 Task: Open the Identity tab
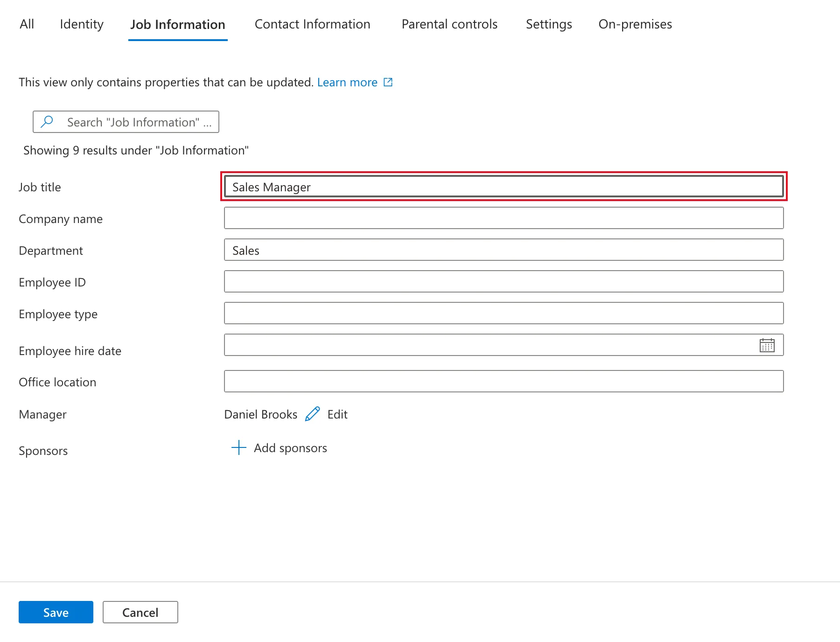pyautogui.click(x=82, y=24)
